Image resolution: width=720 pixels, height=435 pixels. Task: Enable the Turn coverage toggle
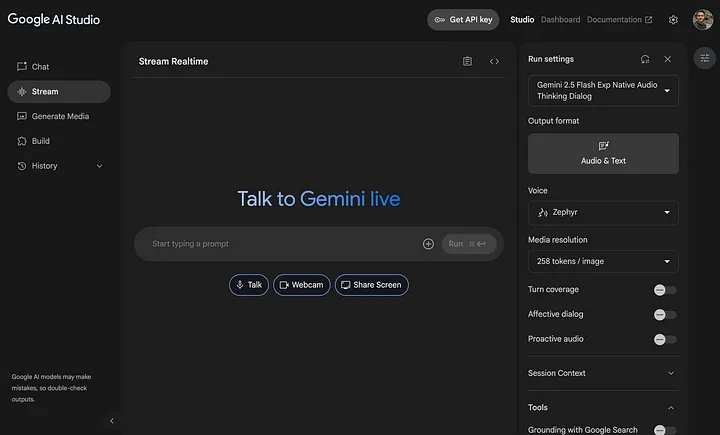pyautogui.click(x=665, y=290)
